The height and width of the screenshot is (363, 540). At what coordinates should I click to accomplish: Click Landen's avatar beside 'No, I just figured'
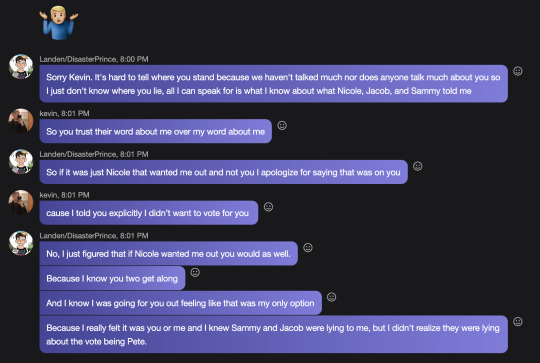coord(21,243)
